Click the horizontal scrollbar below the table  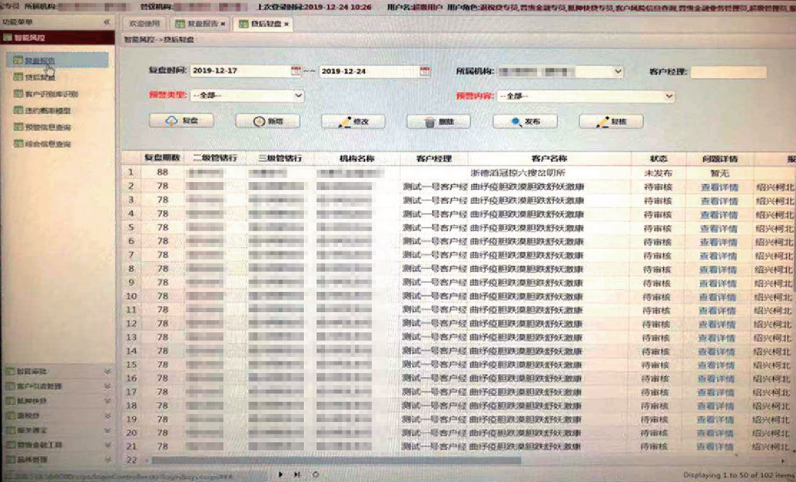[400, 460]
